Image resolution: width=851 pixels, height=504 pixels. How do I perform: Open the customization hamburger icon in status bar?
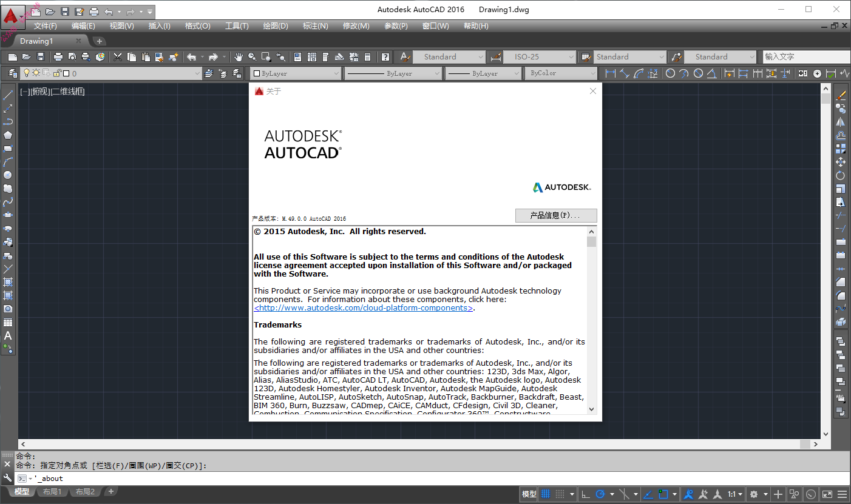(x=842, y=494)
